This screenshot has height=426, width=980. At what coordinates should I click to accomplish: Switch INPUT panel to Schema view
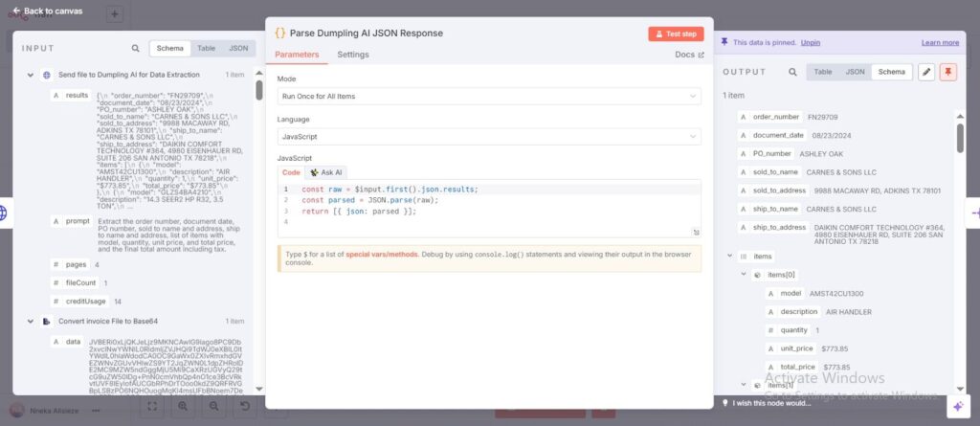click(x=170, y=48)
